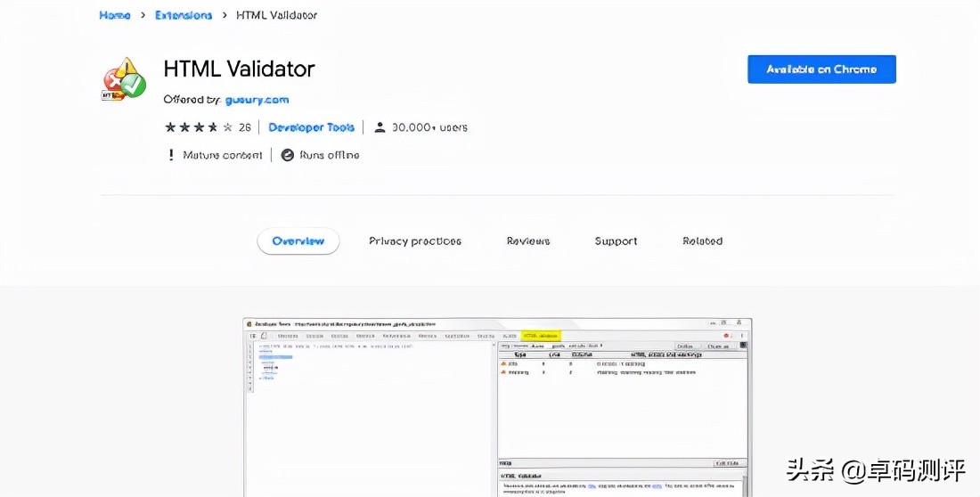Click the Runs offline icon

(x=288, y=155)
